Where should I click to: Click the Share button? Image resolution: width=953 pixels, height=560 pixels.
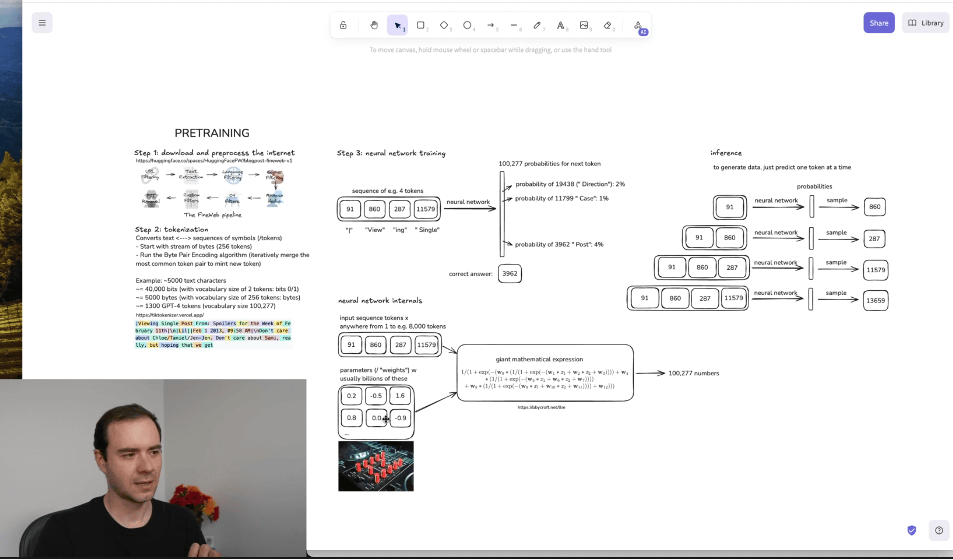878,23
